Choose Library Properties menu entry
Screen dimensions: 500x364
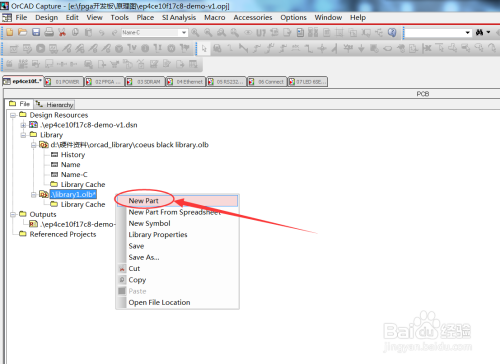pos(177,235)
